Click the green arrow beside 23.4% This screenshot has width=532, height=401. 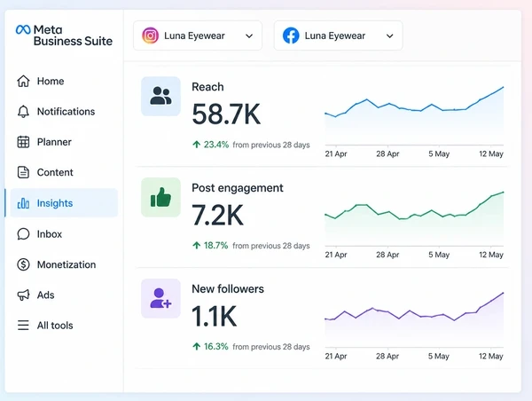pos(197,145)
